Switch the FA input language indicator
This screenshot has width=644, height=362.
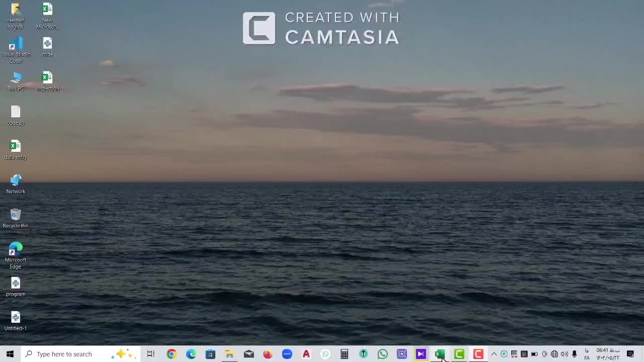(x=587, y=354)
